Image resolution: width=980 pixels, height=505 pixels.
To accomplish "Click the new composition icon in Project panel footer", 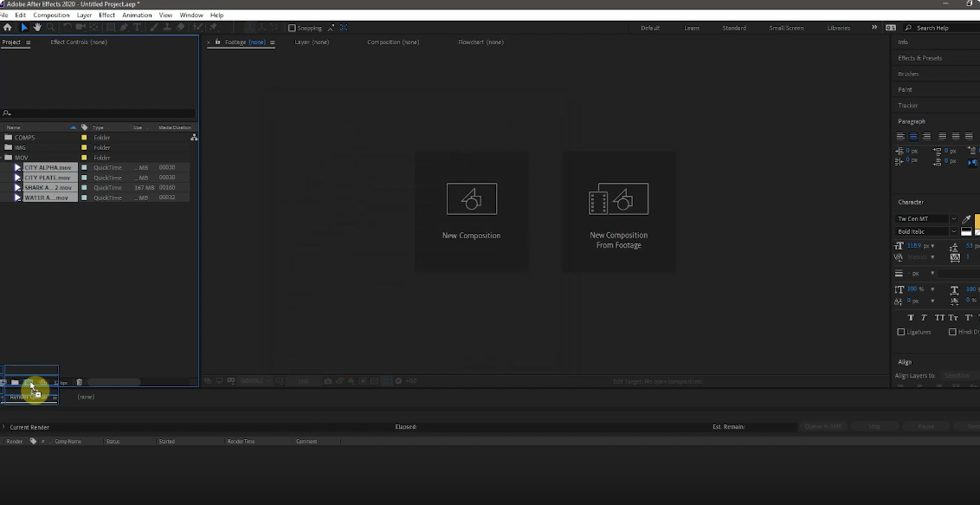I will tap(28, 382).
